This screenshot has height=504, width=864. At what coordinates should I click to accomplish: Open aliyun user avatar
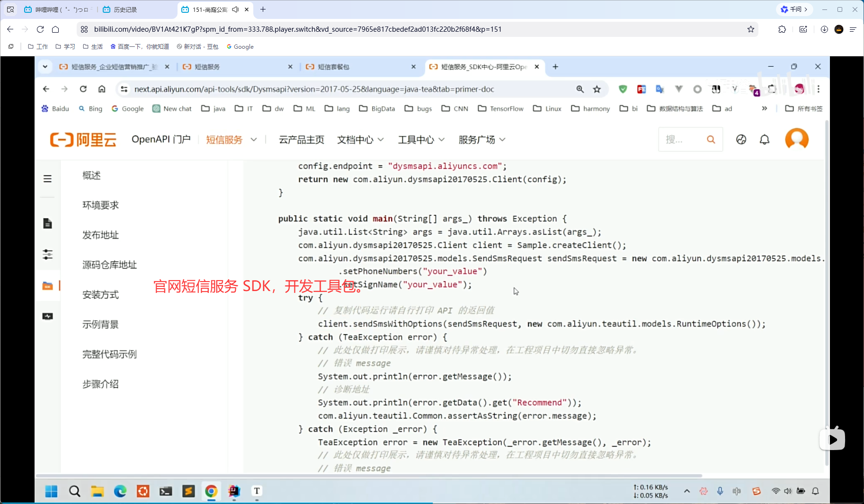click(797, 139)
